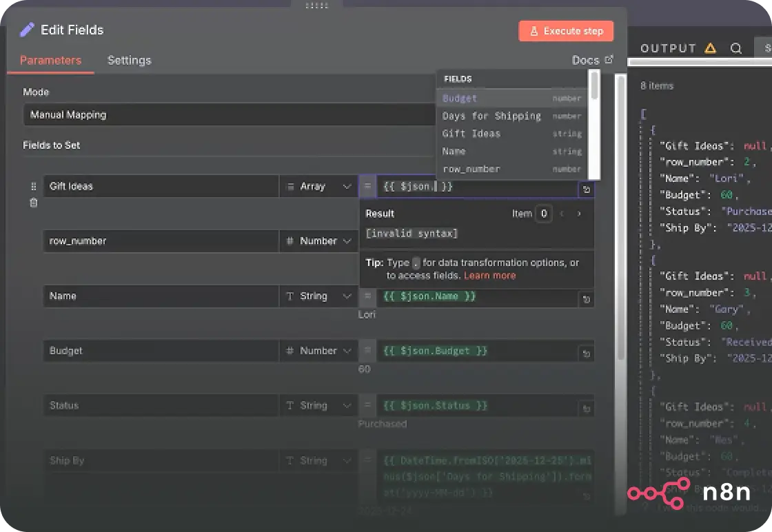Open expanded editor for the Status expression
The height and width of the screenshot is (532, 772).
[x=586, y=409]
